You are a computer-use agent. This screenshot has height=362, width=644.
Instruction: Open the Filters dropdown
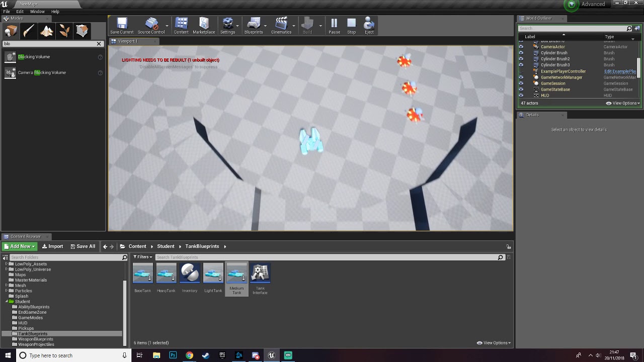click(x=143, y=257)
